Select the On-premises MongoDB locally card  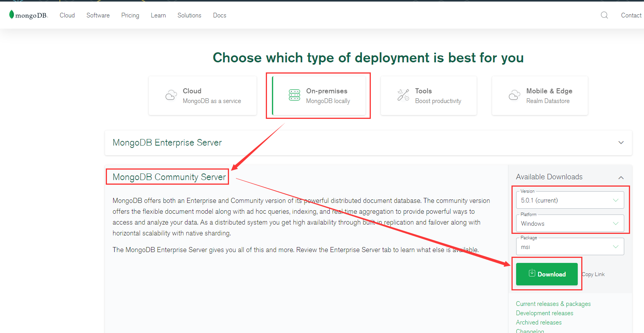click(319, 96)
